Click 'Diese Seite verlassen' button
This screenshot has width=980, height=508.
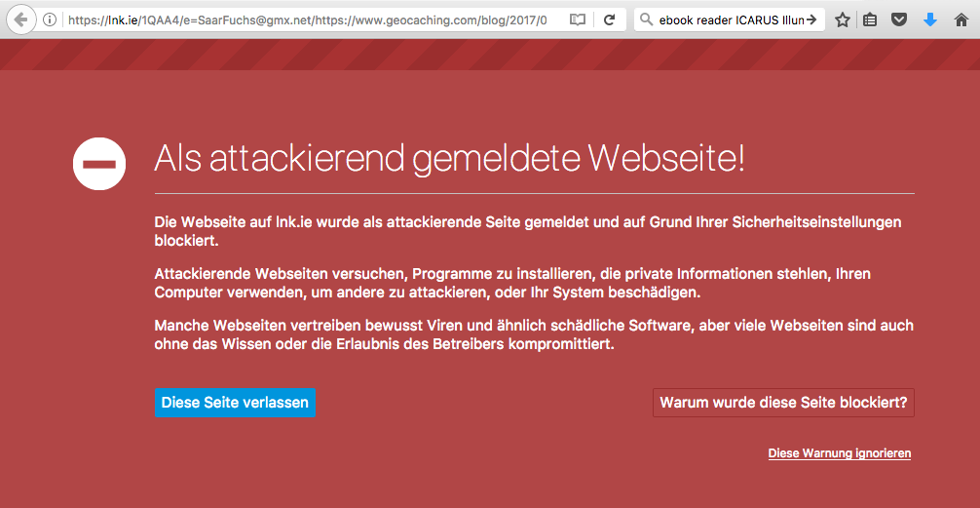pyautogui.click(x=235, y=403)
